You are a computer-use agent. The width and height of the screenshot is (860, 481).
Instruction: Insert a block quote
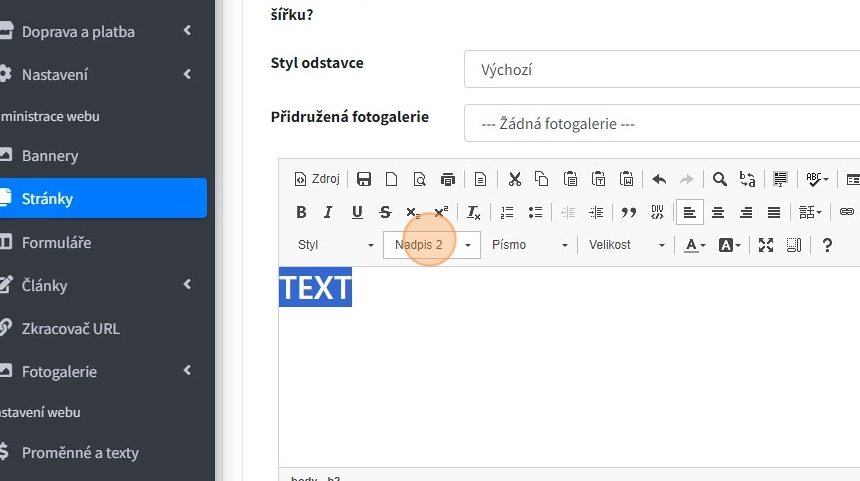[629, 212]
